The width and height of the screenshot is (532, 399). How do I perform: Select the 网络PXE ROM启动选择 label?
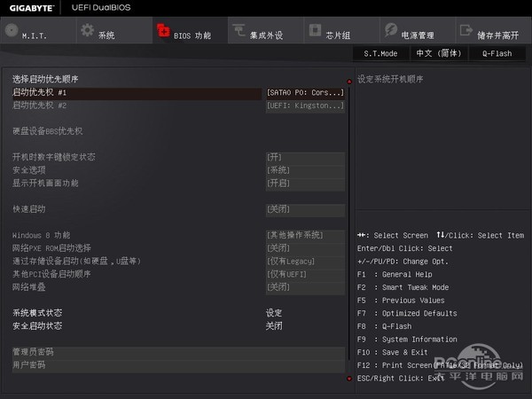[x=51, y=248]
